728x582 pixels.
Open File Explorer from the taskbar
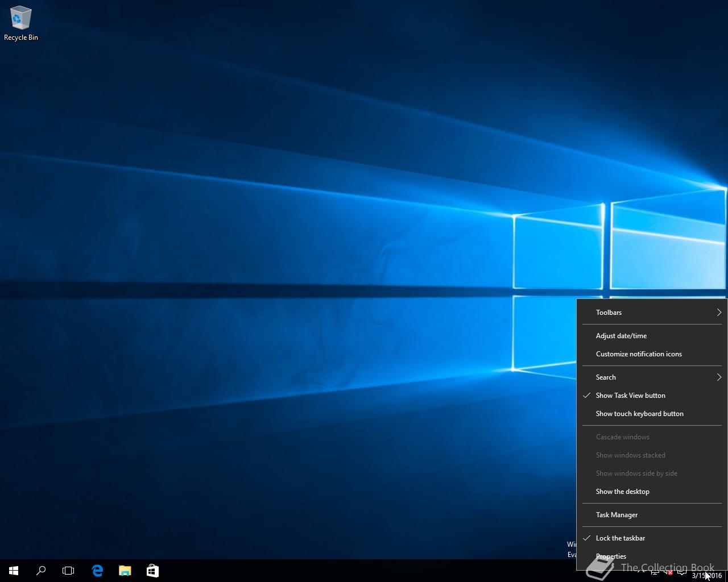coord(125,571)
